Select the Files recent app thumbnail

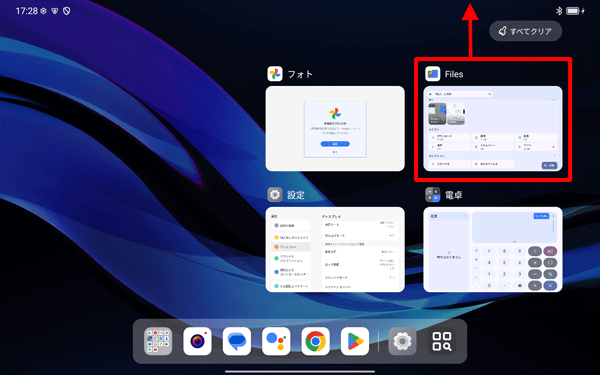(493, 129)
